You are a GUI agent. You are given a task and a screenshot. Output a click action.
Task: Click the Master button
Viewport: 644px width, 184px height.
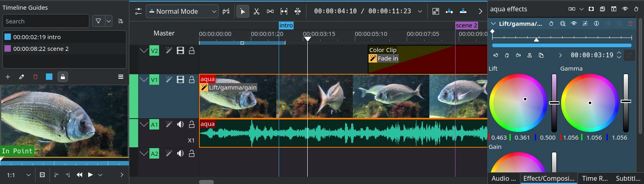tap(164, 33)
